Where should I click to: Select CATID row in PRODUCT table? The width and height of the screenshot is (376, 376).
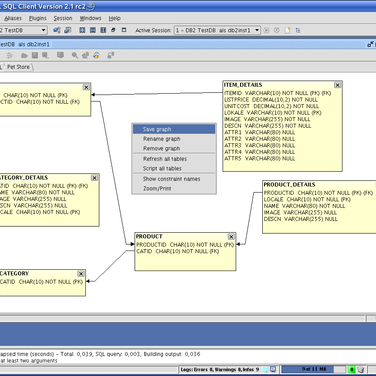click(x=178, y=251)
